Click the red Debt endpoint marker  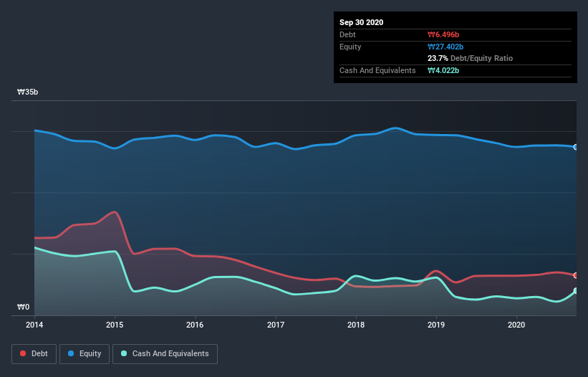coord(577,275)
